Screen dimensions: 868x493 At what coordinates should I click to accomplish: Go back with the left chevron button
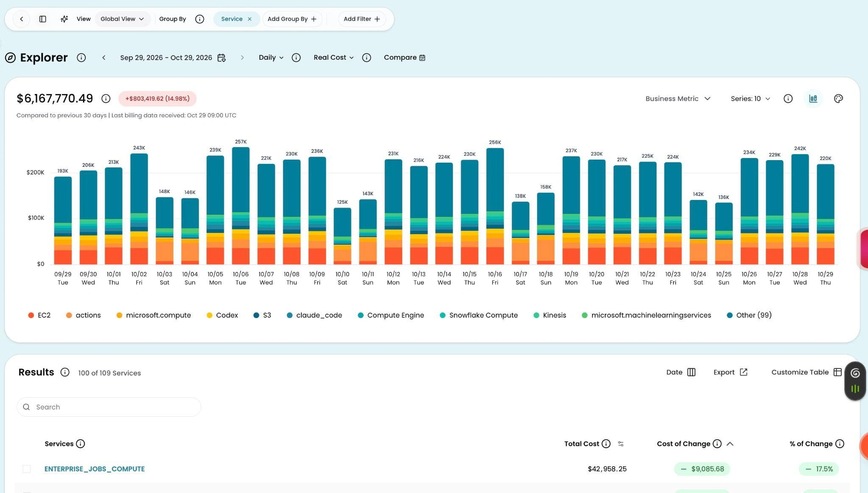pyautogui.click(x=21, y=19)
